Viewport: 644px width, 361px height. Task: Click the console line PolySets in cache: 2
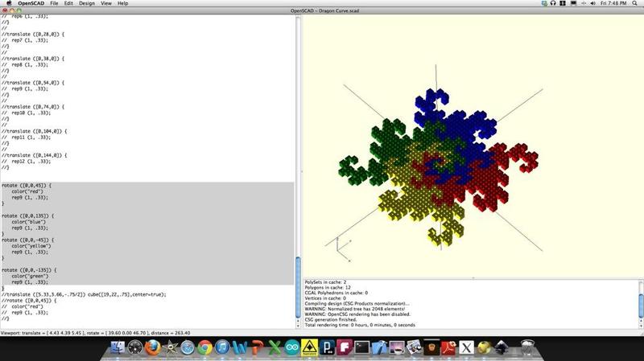(325, 282)
